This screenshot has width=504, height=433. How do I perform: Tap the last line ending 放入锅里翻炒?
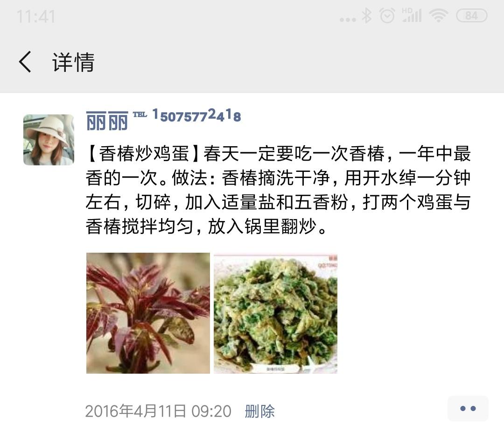click(206, 227)
